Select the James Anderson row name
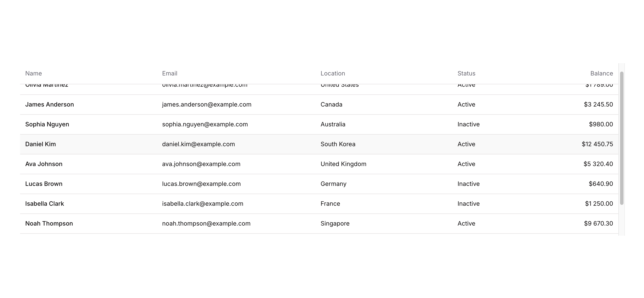 coord(50,105)
